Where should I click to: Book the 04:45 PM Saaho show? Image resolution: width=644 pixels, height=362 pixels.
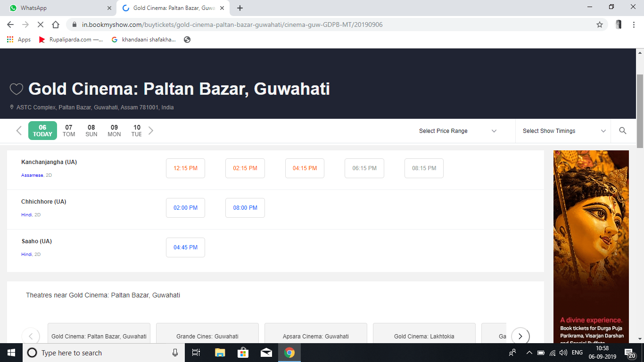pyautogui.click(x=185, y=247)
